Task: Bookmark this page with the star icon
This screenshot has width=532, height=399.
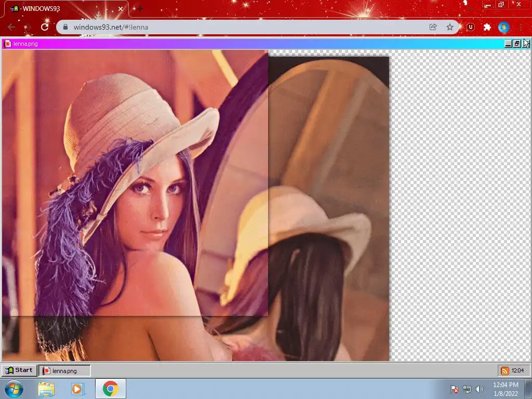Action: point(450,27)
